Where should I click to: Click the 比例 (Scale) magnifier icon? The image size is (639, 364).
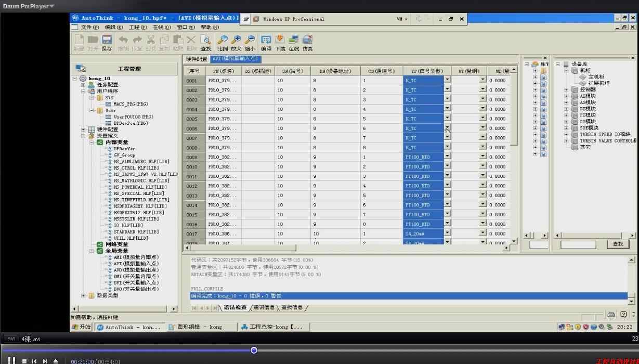pyautogui.click(x=223, y=40)
